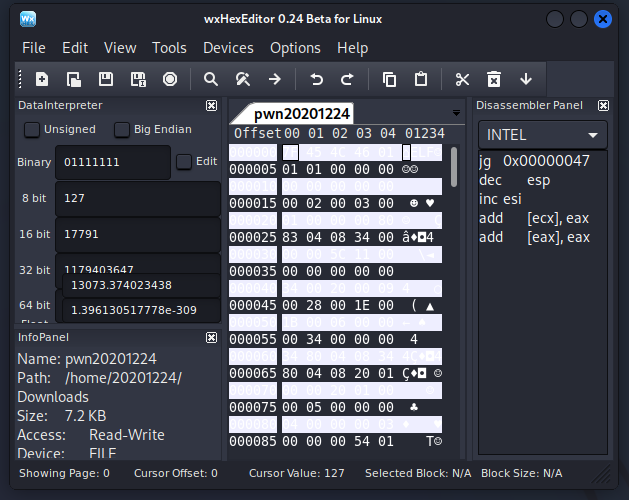
Task: Check the Edit checkbox beside Binary
Action: [x=184, y=161]
